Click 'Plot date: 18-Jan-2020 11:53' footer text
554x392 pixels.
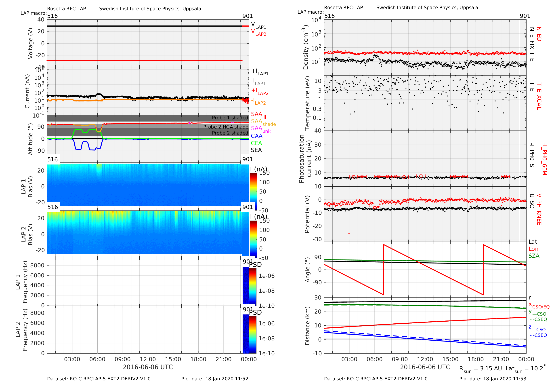click(493, 379)
